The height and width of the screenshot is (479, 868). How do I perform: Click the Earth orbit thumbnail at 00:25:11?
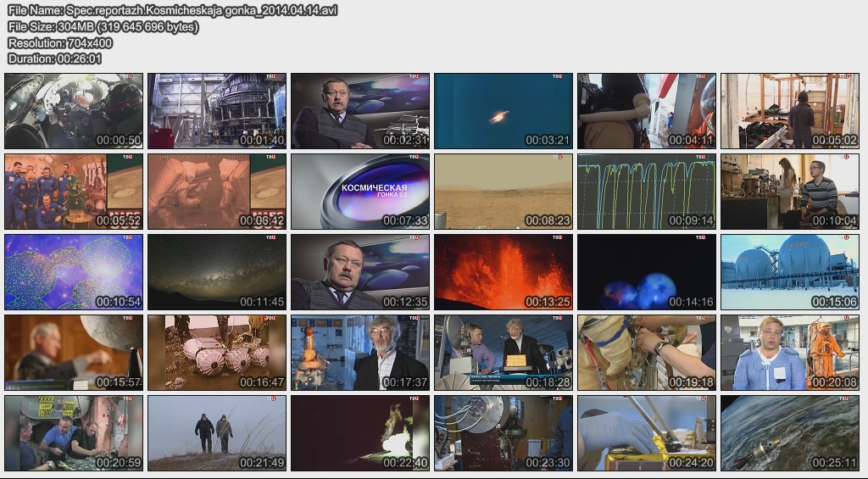click(790, 433)
